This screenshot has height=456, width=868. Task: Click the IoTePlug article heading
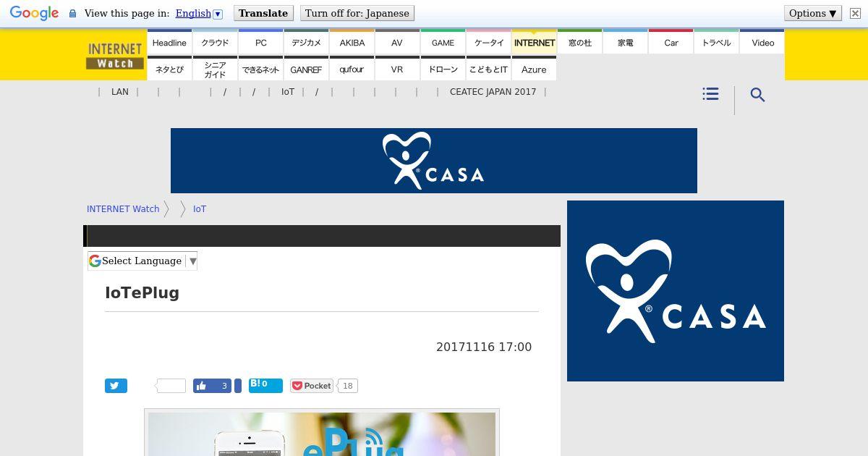(142, 292)
